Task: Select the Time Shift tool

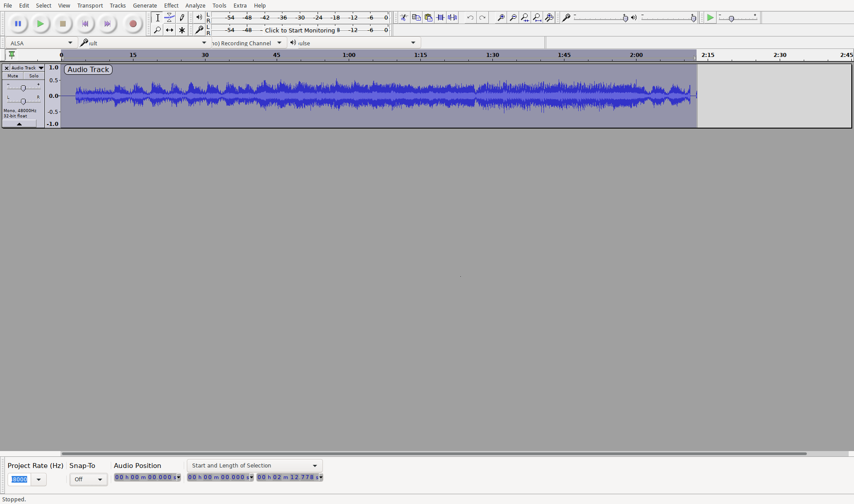Action: tap(169, 30)
